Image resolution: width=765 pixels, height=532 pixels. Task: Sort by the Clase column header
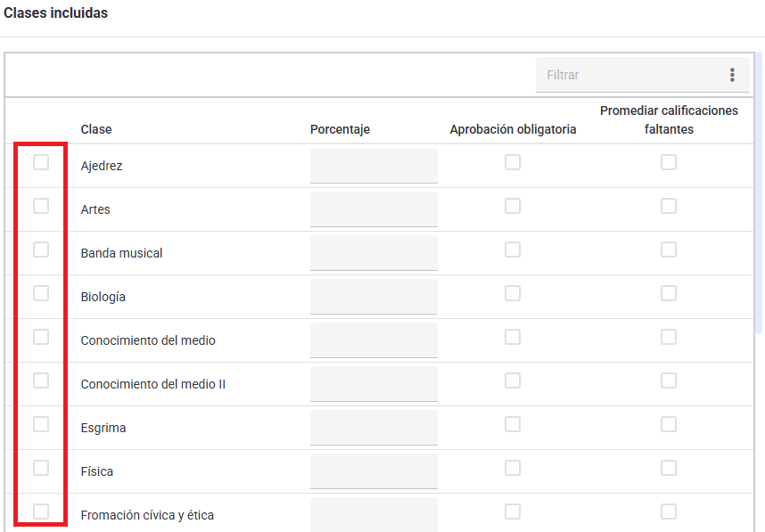point(96,129)
